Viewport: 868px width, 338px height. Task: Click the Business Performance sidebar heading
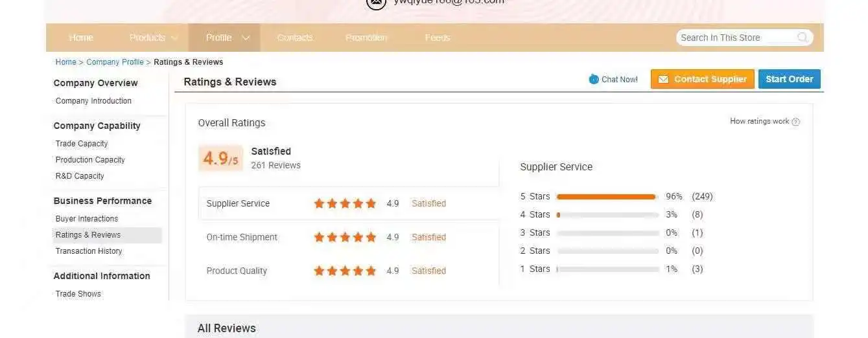coord(102,201)
